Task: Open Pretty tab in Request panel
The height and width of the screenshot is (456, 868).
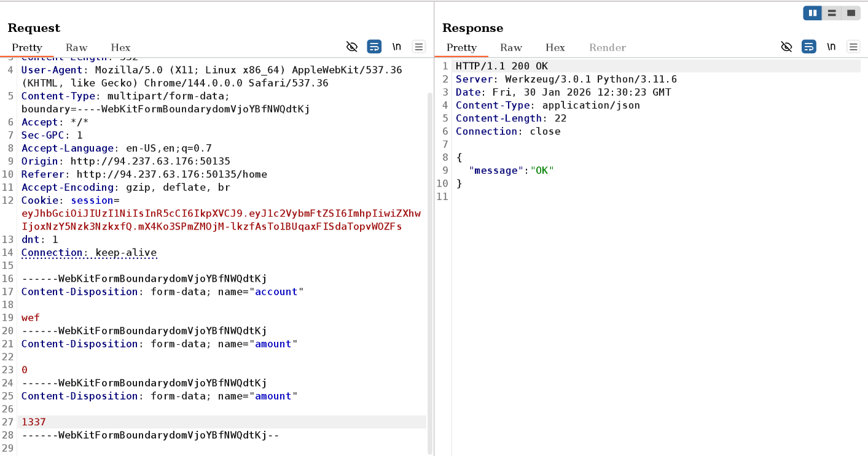Action: point(27,47)
